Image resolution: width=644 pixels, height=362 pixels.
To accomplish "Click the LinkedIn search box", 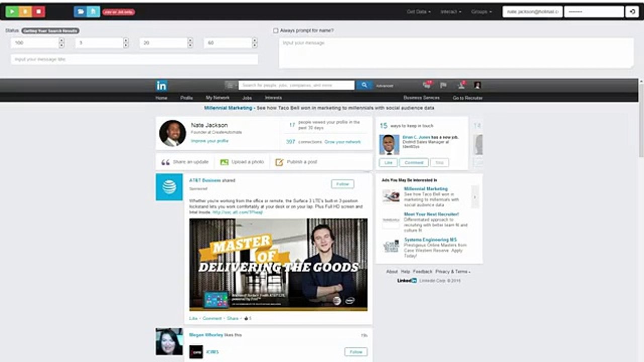I will click(296, 85).
